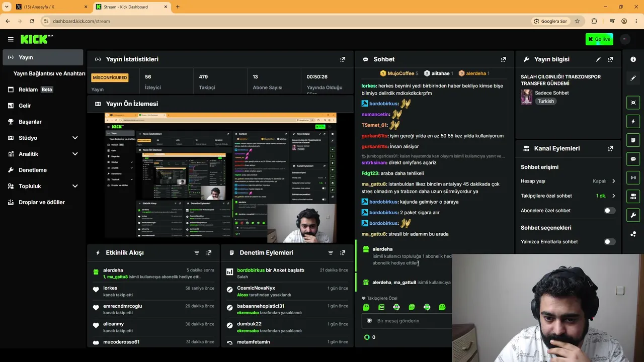
Task: Bookmark this page with star icon
Action: pos(577,21)
